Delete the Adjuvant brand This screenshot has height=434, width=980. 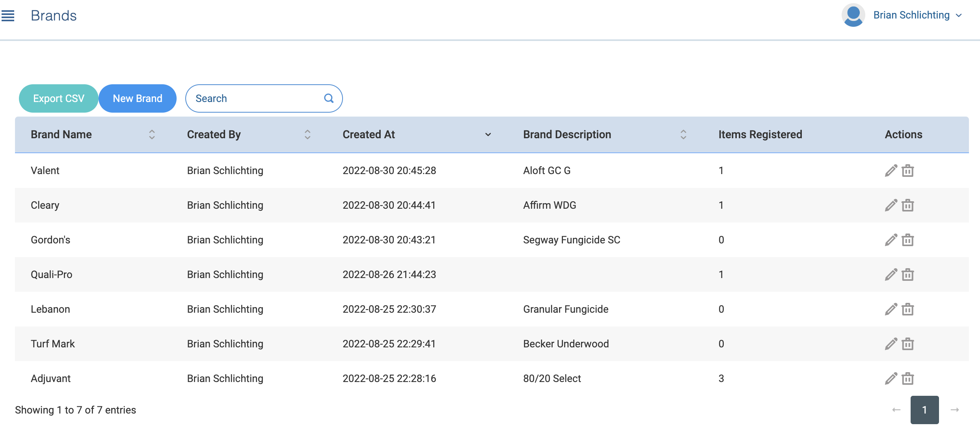907,378
